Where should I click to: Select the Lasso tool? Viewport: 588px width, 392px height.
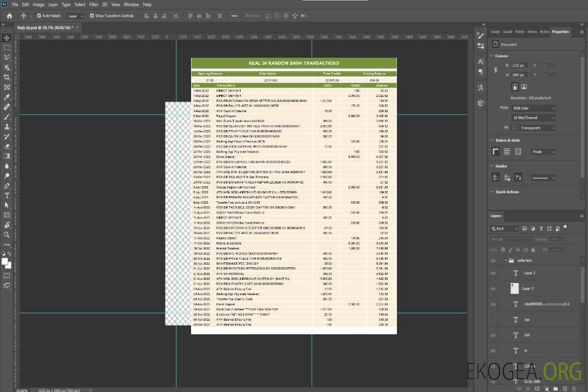click(x=7, y=57)
